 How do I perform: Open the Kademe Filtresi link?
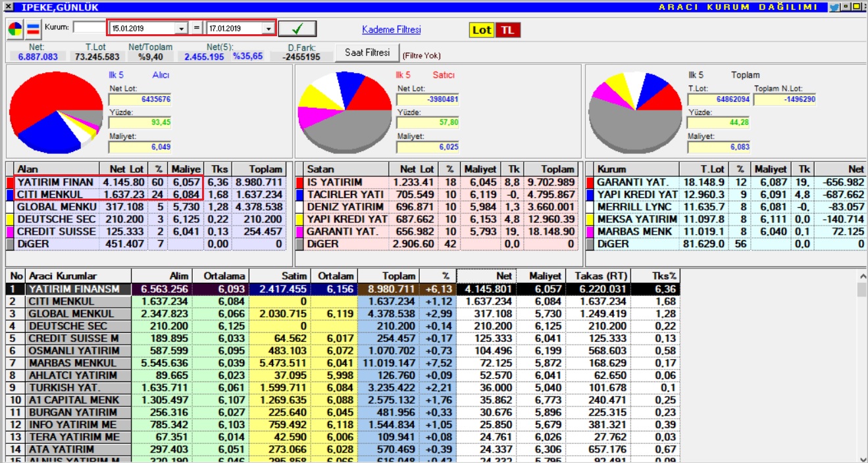391,30
